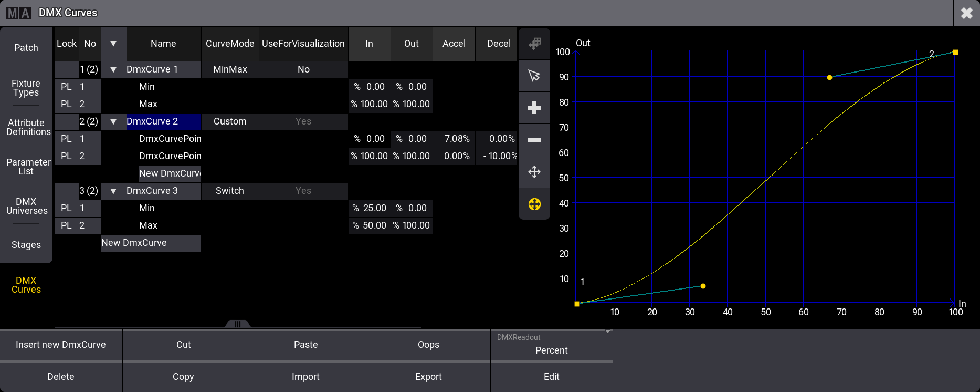980x392 pixels.
Task: Click the MA logo icon
Action: (19, 13)
